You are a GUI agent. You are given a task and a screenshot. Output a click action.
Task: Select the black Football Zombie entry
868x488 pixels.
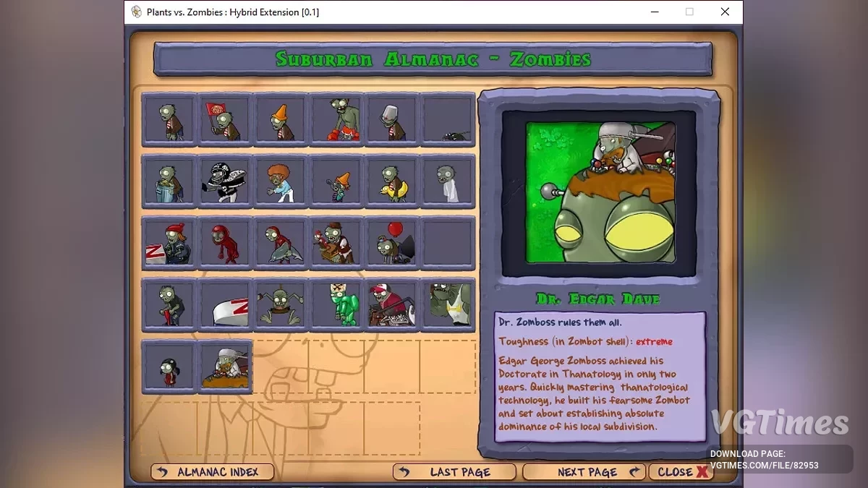225,181
